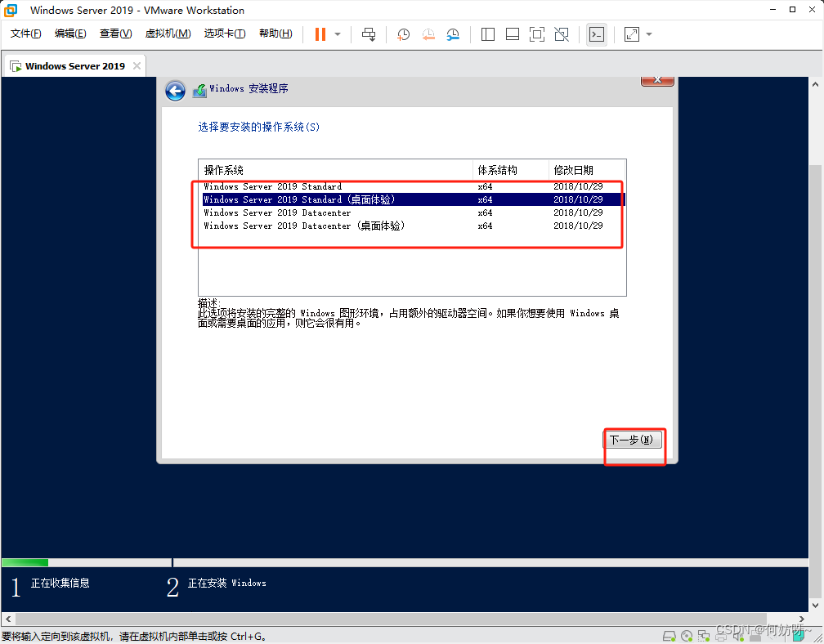Click the VMware Workstation title bar logo
824x644 pixels.
click(11, 10)
